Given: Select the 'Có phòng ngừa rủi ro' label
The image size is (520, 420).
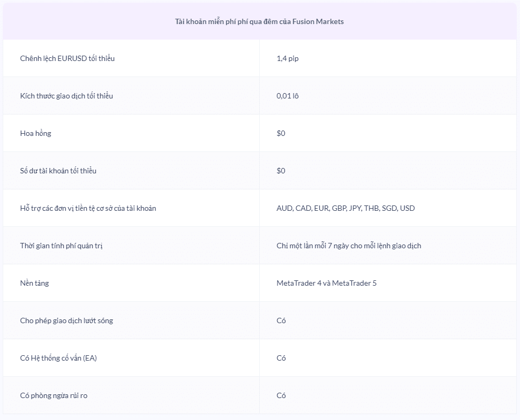Looking at the screenshot, I should click(x=54, y=395).
